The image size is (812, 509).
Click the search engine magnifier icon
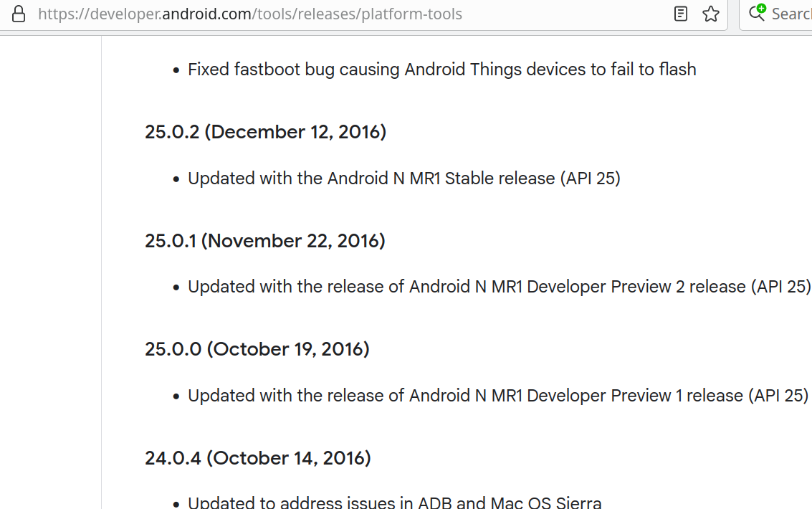click(757, 13)
